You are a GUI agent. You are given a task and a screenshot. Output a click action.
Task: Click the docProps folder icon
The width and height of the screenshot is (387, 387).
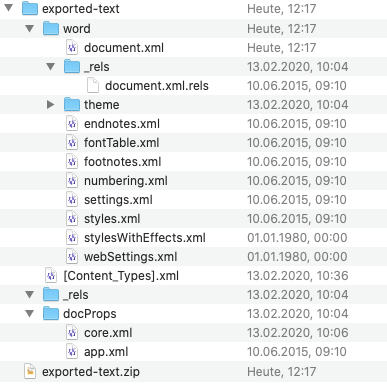(x=51, y=313)
